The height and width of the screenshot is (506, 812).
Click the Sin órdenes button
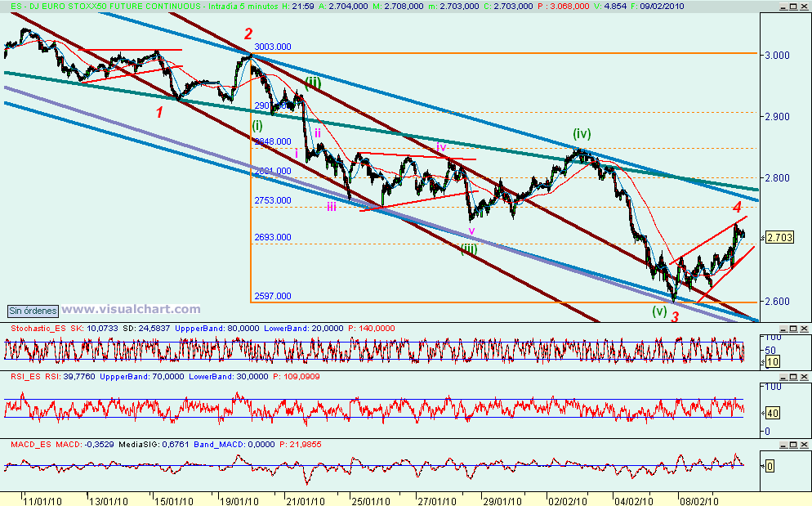pos(31,311)
